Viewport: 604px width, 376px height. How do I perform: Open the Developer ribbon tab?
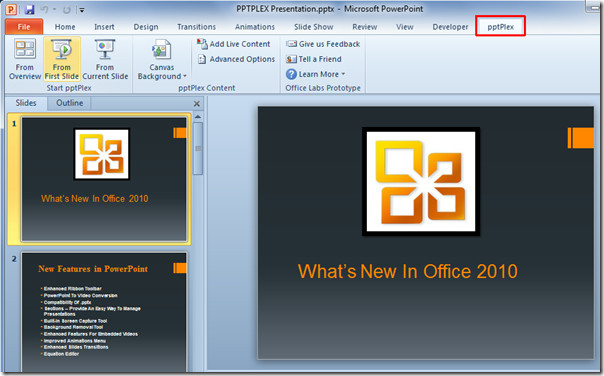(450, 27)
